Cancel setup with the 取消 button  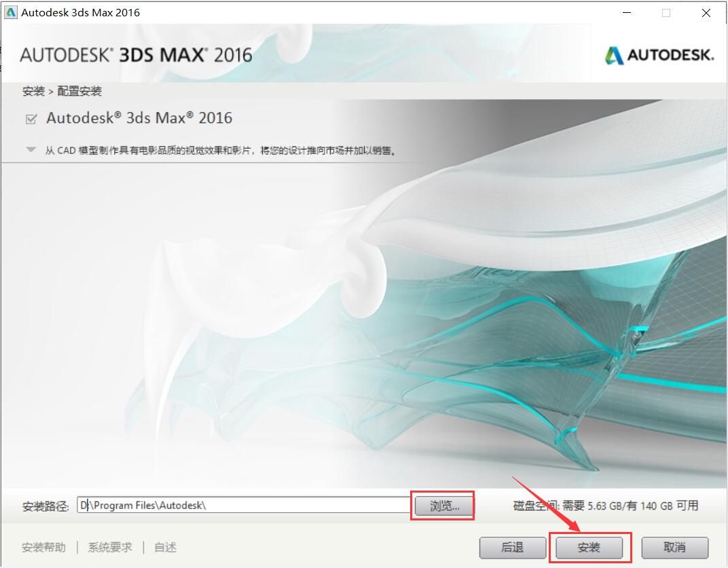click(674, 547)
